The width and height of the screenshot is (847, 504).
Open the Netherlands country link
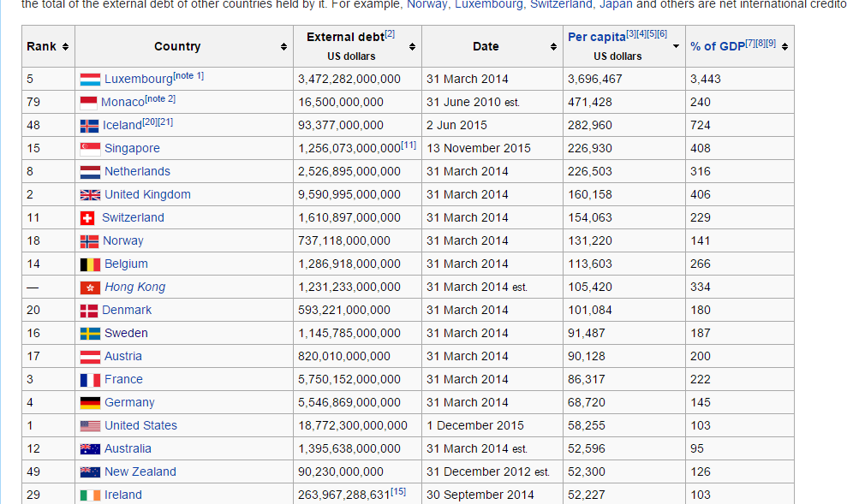coord(137,171)
